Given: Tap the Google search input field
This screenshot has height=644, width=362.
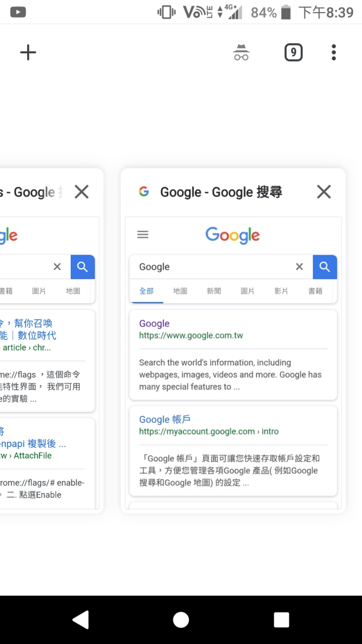Looking at the screenshot, I should coord(214,267).
